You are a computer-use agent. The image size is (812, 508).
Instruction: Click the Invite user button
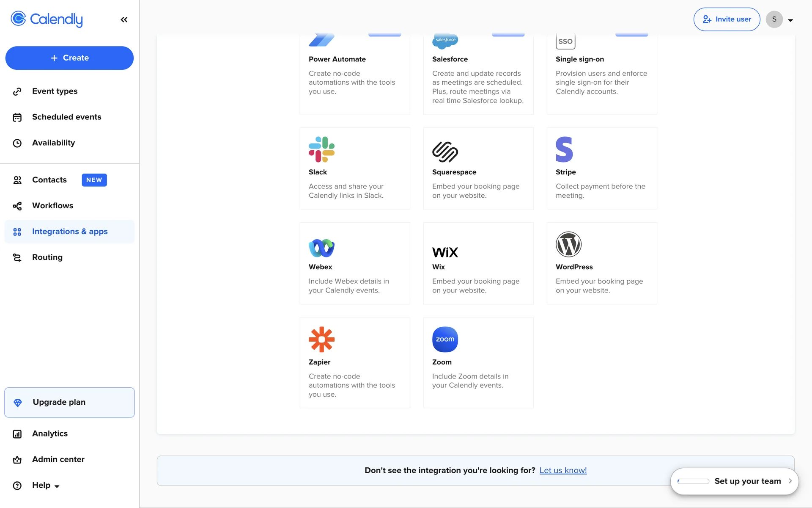727,19
